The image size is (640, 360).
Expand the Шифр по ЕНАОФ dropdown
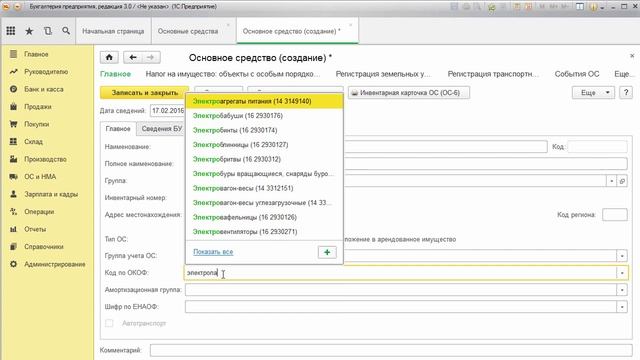(x=622, y=307)
